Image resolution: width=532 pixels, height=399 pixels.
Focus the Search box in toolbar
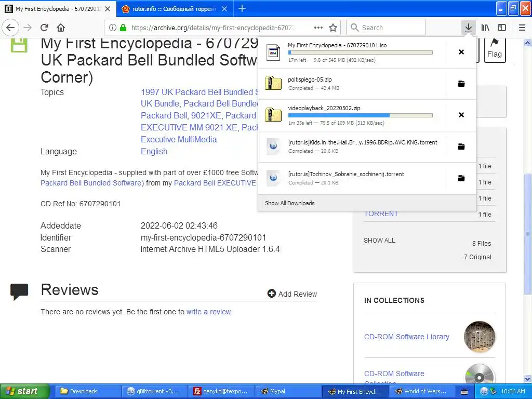[385, 28]
